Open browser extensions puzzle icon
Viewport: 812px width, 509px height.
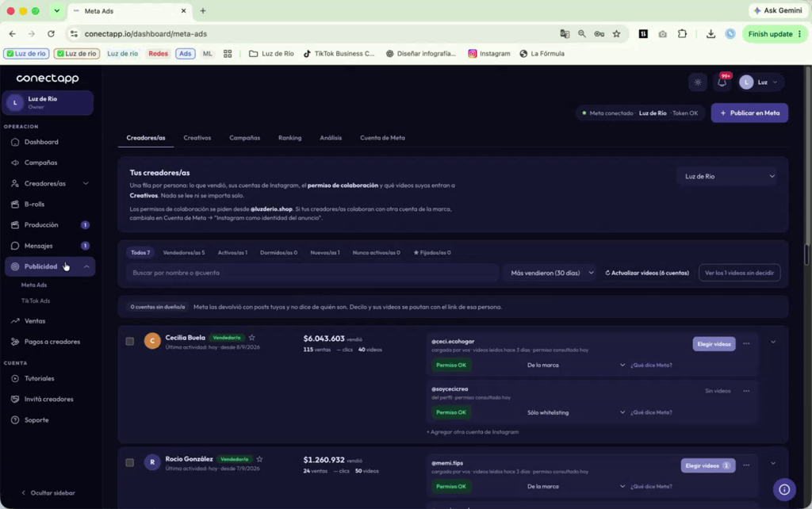(x=682, y=33)
